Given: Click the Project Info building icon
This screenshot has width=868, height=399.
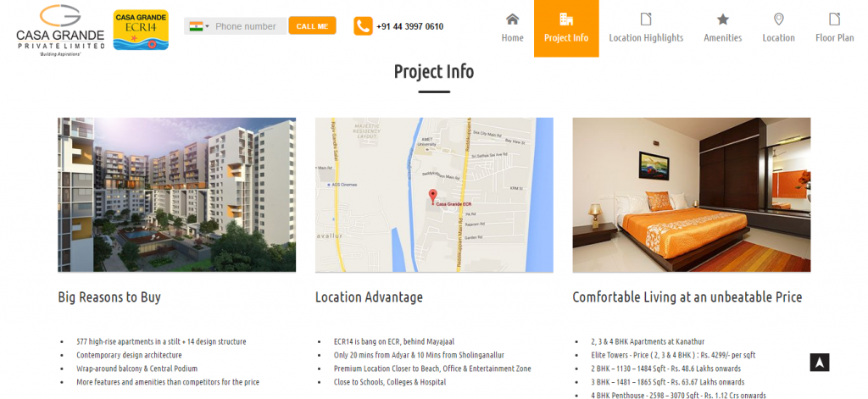Looking at the screenshot, I should [x=566, y=19].
